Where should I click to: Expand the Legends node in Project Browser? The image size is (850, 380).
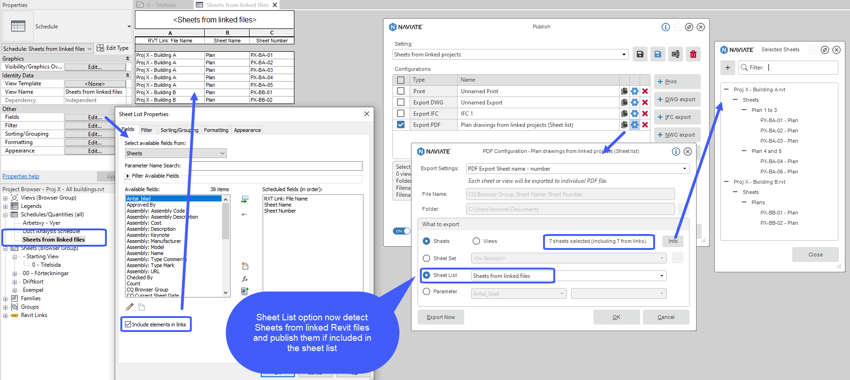[5, 207]
